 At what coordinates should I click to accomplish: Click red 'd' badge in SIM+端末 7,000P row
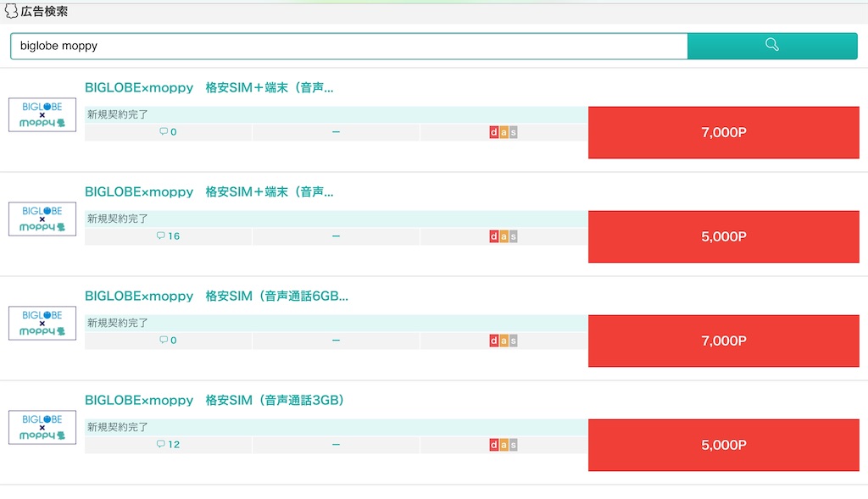[x=494, y=132]
